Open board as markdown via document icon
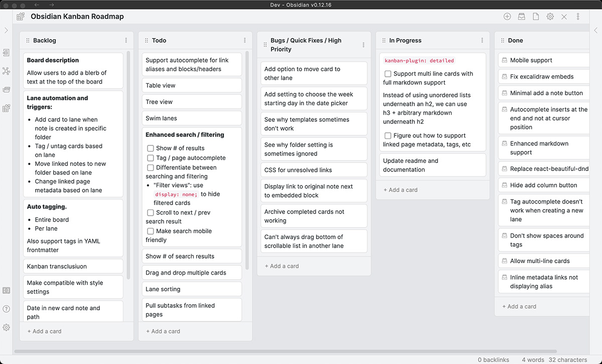The height and width of the screenshot is (364, 602). 536,17
